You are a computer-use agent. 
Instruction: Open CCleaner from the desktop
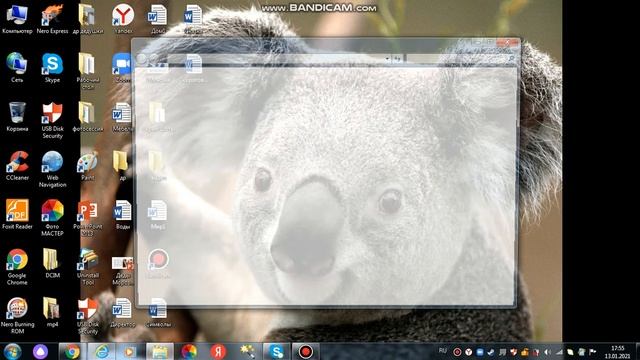[x=17, y=166]
